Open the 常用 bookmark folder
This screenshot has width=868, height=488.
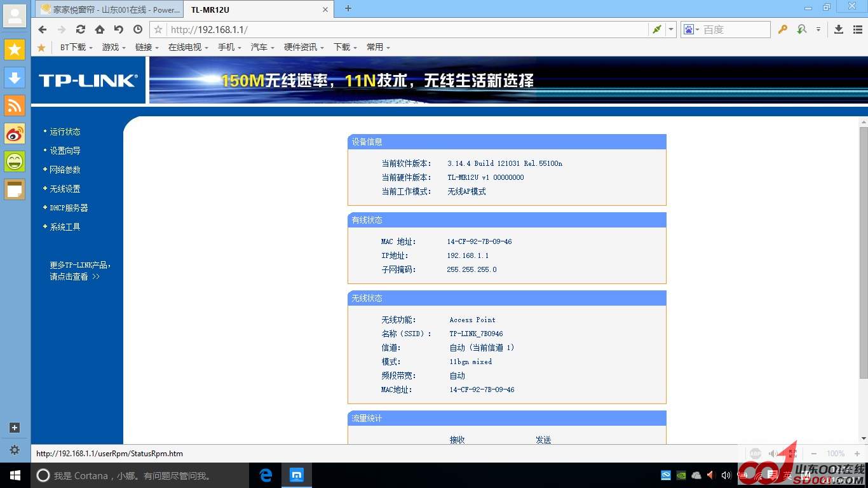click(378, 47)
